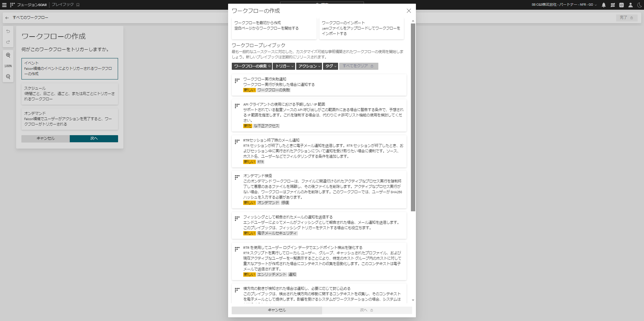Viewport: 644px width, 321px height.
Task: Click icon of RTR ユーザー ログイン playbook
Action: (237, 249)
